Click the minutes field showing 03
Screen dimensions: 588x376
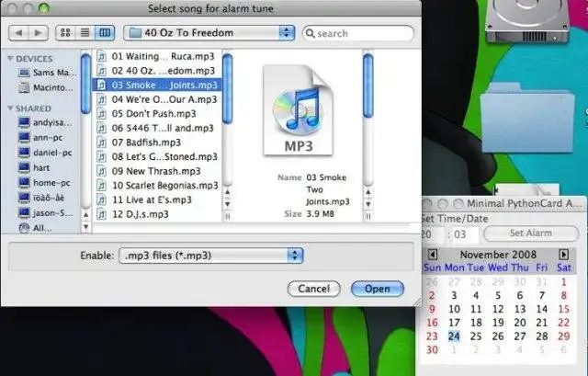pos(466,234)
